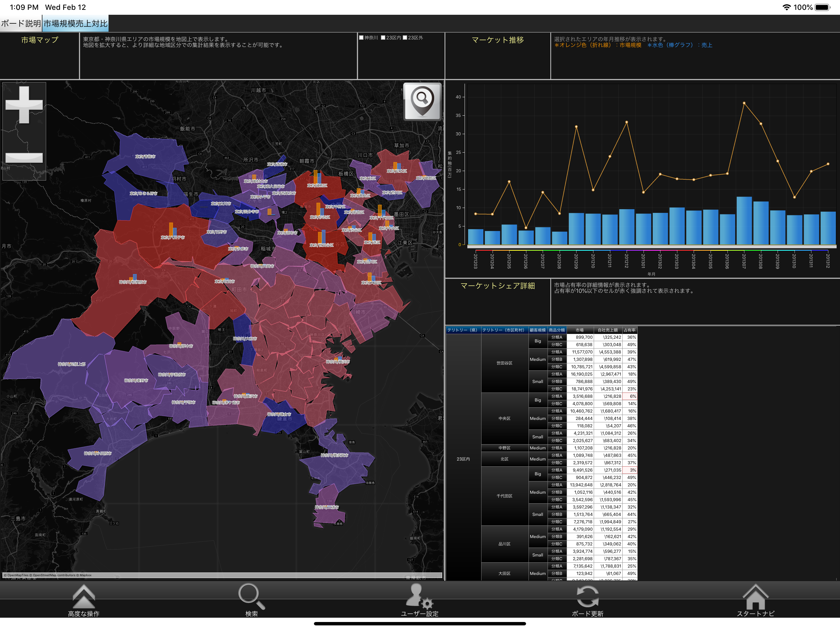Click the 顧客規模 column header
840x630 pixels.
tap(538, 330)
